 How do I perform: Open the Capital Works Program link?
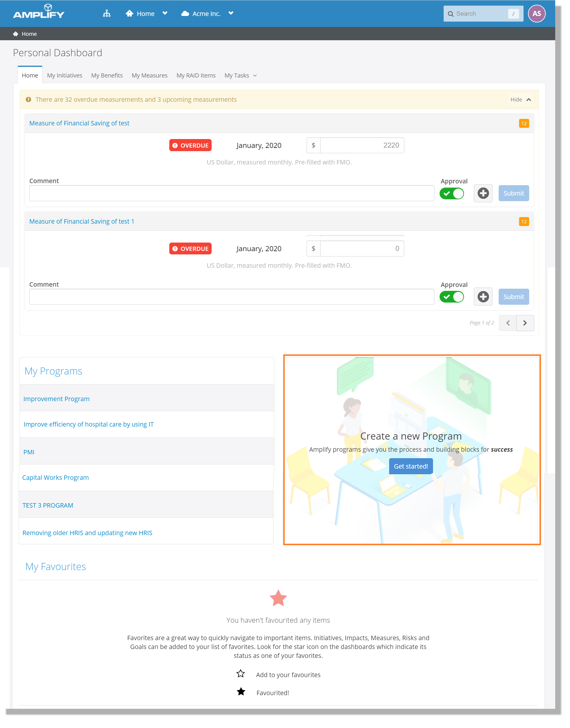point(55,477)
